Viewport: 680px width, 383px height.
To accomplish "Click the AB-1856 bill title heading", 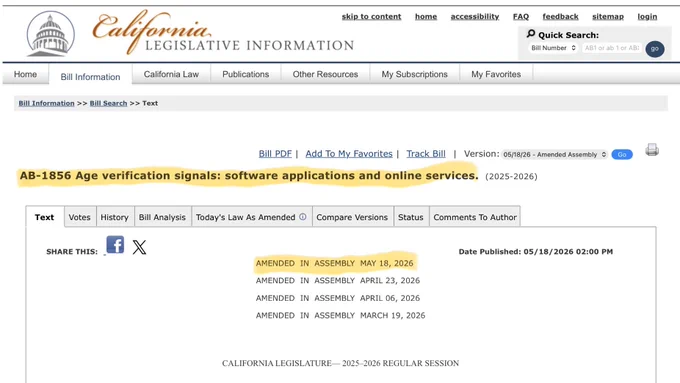I will (x=249, y=176).
